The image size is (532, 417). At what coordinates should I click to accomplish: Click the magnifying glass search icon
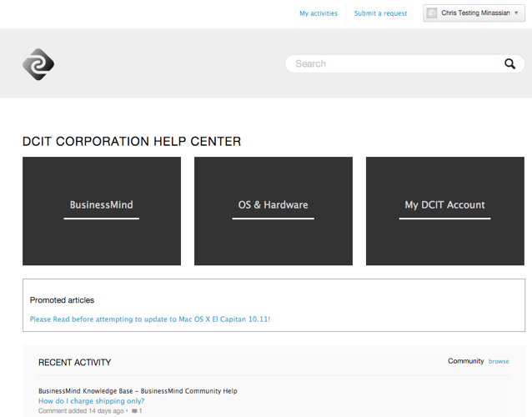509,63
